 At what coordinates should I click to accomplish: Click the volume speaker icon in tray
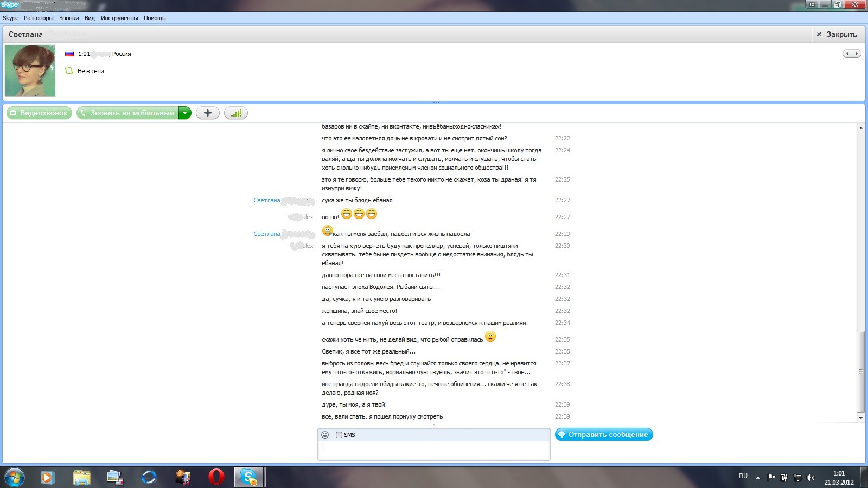(810, 478)
